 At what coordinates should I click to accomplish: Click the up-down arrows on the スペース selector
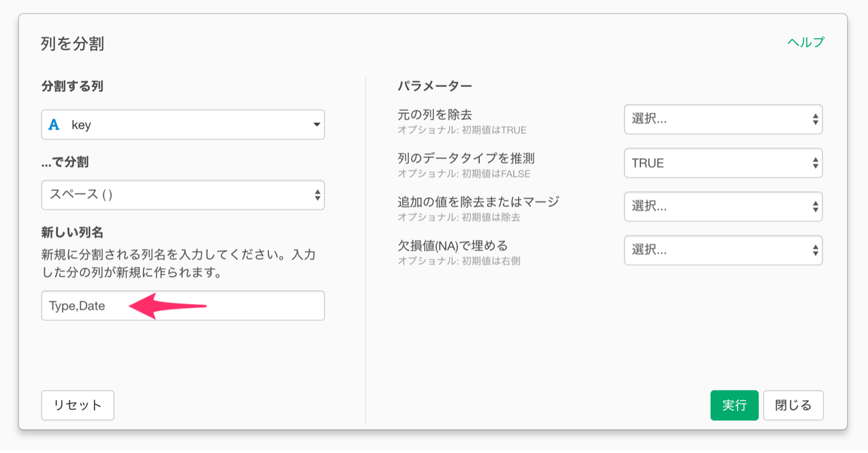[x=317, y=195]
